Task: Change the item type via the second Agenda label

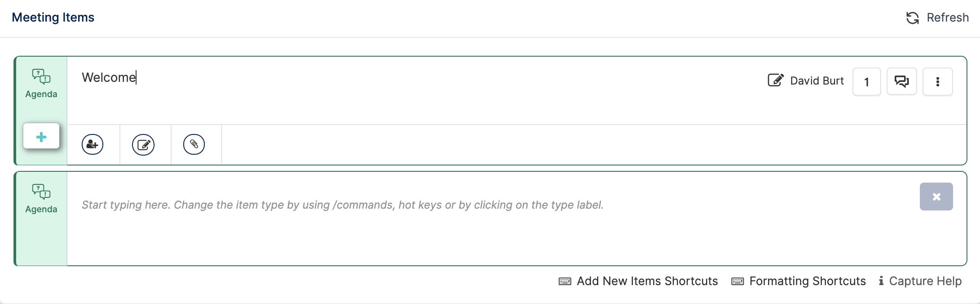Action: point(41,209)
